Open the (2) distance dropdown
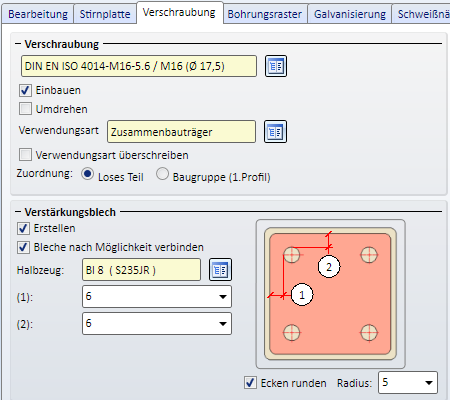 223,323
